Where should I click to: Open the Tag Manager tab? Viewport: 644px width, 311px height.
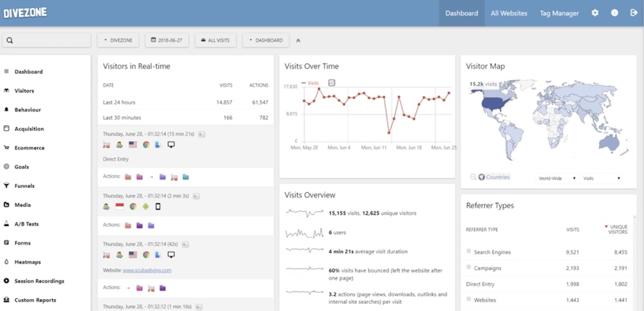[559, 13]
